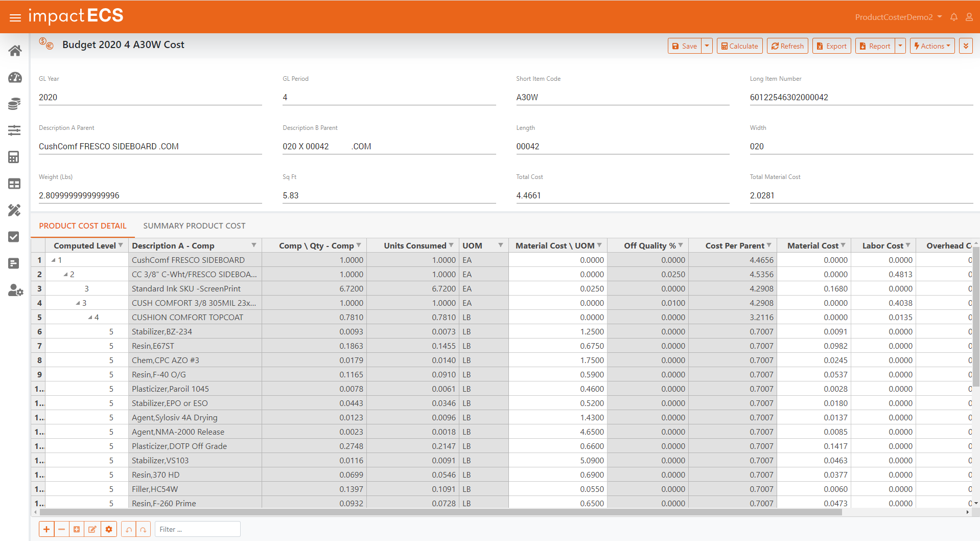980x541 pixels.
Task: Click inside the Filter input field
Action: point(197,529)
